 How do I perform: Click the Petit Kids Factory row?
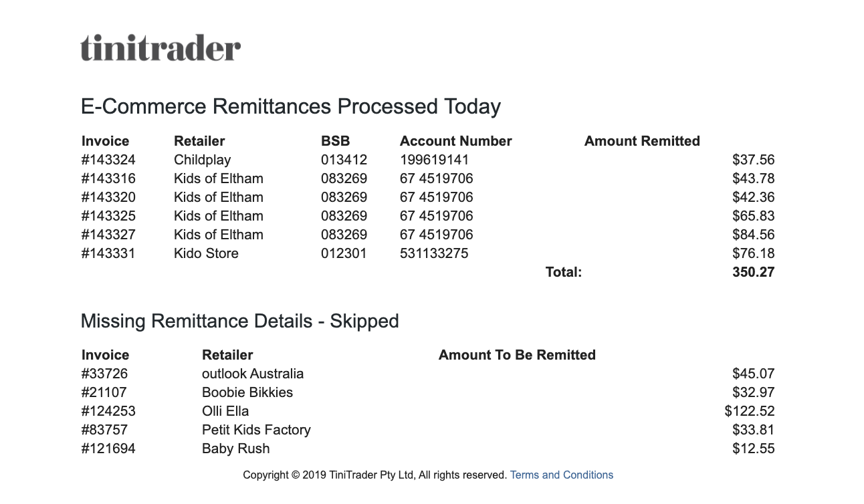428,430
